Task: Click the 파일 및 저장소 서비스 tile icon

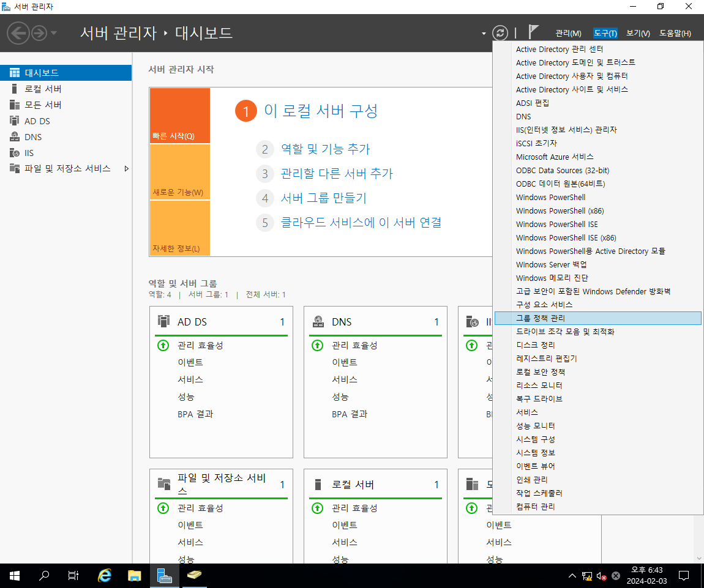Action: point(164,484)
